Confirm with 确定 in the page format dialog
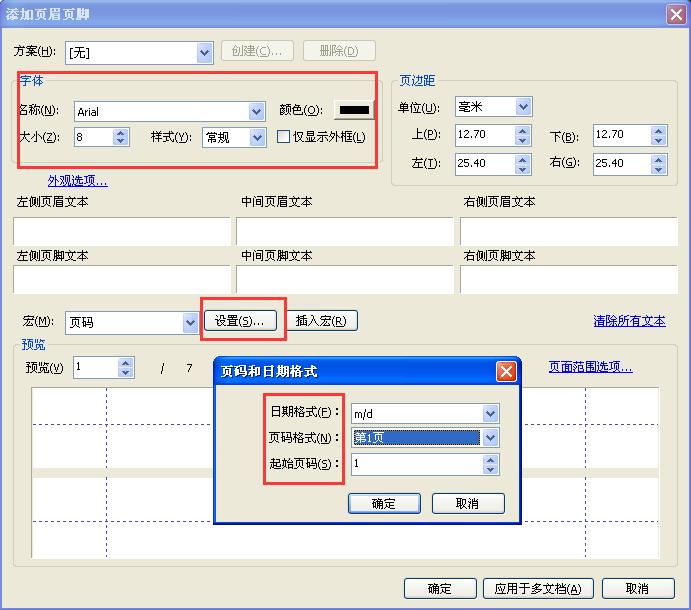This screenshot has height=610, width=691. pos(384,503)
